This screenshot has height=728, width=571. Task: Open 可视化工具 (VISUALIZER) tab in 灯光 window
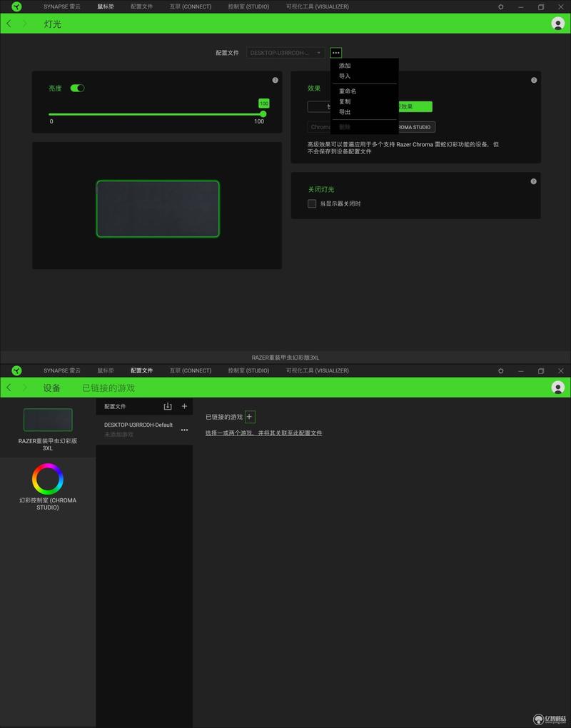317,6
